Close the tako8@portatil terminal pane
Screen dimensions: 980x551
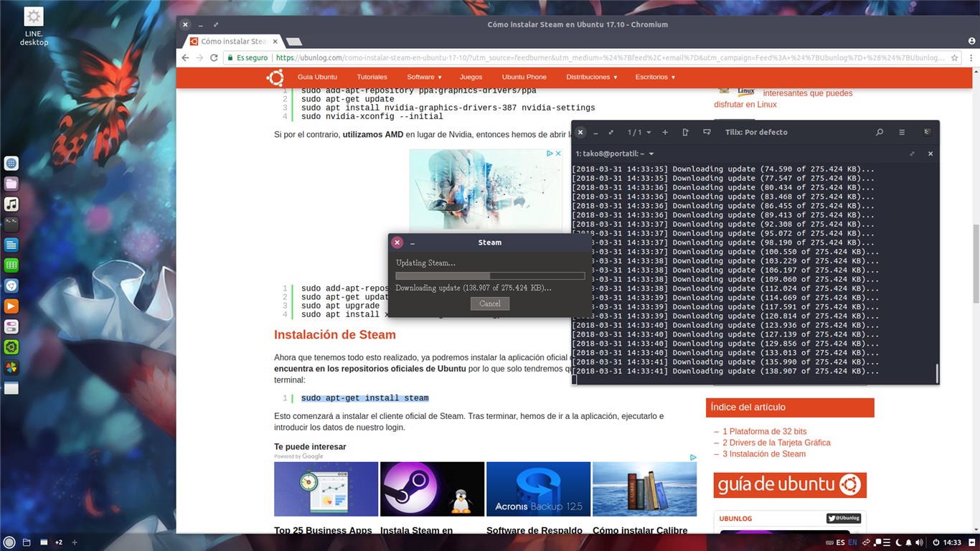pyautogui.click(x=930, y=154)
